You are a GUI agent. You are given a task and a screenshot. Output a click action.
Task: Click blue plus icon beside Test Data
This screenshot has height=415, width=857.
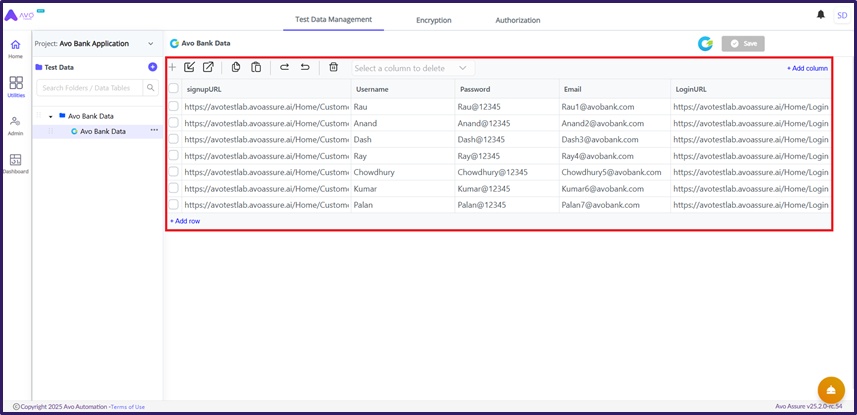pyautogui.click(x=152, y=67)
